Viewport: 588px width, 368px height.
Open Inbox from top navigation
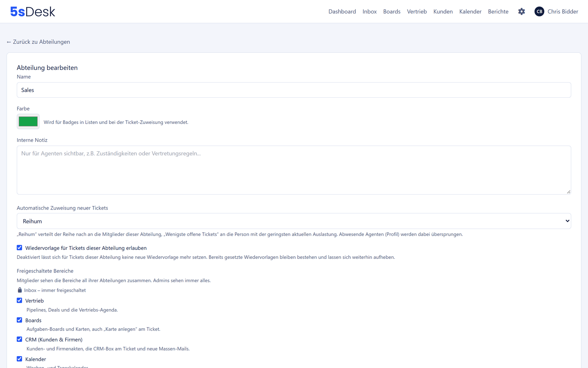tap(370, 11)
